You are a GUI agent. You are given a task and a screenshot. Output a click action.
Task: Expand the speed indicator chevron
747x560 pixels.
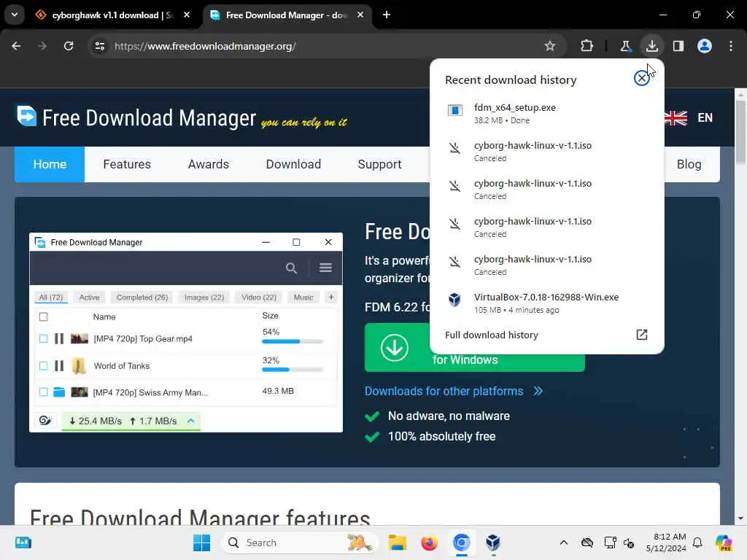tap(191, 421)
